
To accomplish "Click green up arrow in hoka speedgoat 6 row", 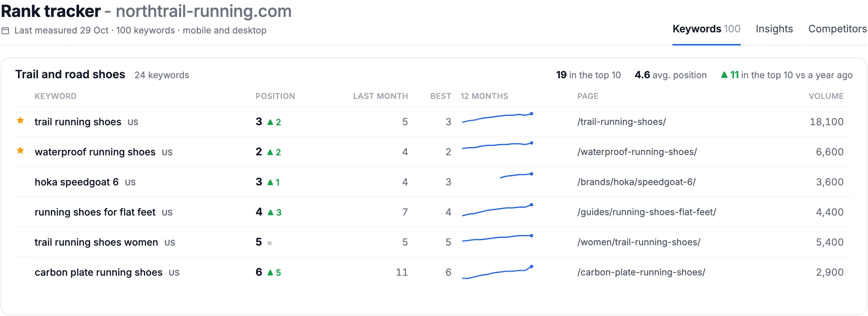I will pos(270,182).
